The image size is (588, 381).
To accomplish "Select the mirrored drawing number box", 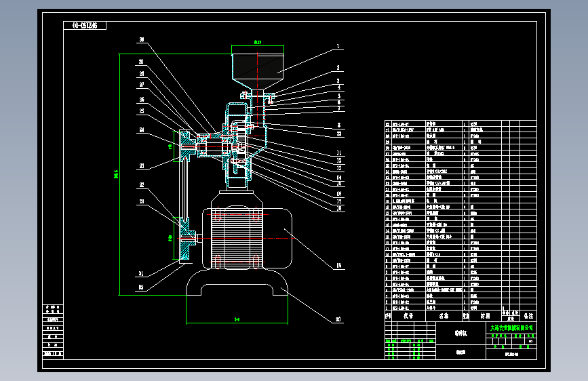I will click(x=85, y=26).
